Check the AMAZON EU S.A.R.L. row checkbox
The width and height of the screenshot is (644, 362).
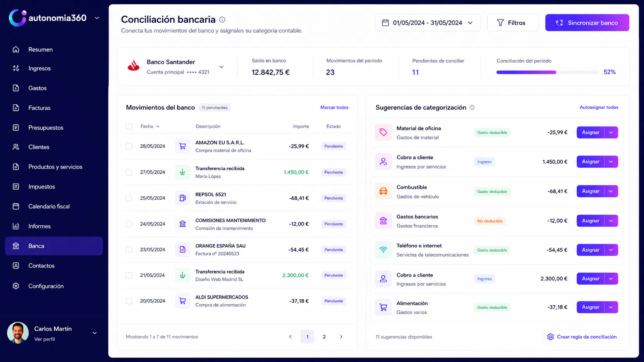tap(129, 146)
